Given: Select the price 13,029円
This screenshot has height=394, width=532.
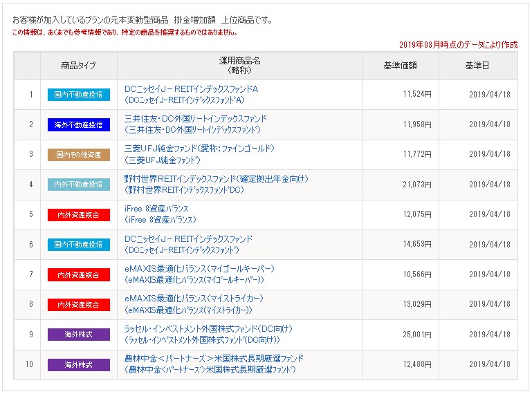Looking at the screenshot, I should 417,304.
